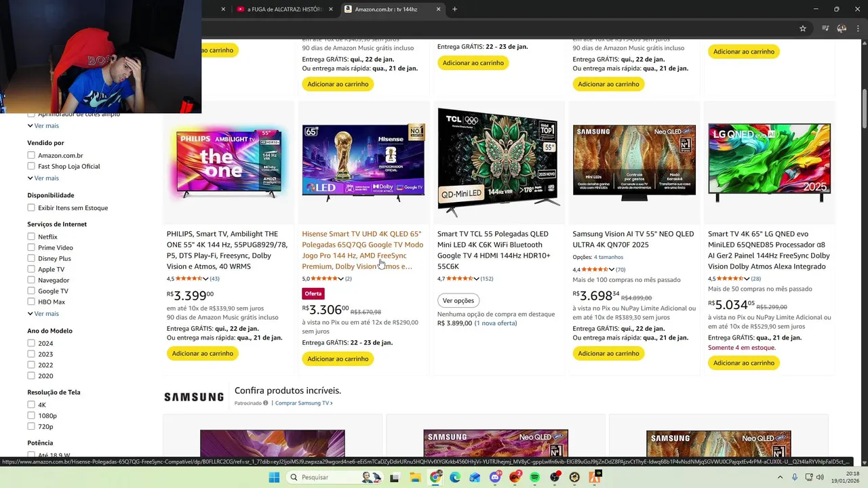Select the Disney Plus filter
The image size is (868, 488).
[x=31, y=258]
